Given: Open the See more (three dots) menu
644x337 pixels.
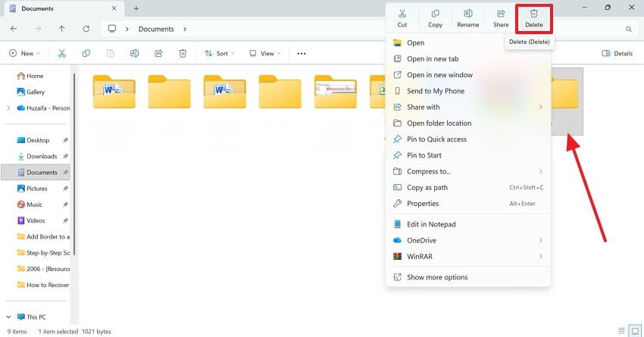Looking at the screenshot, I should [302, 53].
